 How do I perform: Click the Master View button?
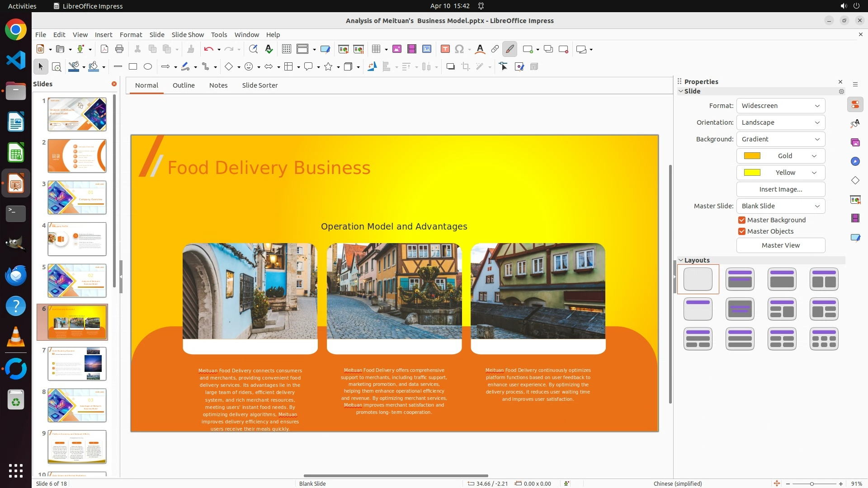click(x=780, y=245)
